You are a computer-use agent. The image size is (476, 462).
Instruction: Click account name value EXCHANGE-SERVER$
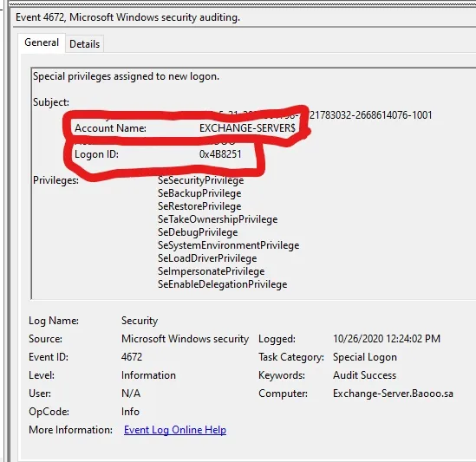(247, 128)
